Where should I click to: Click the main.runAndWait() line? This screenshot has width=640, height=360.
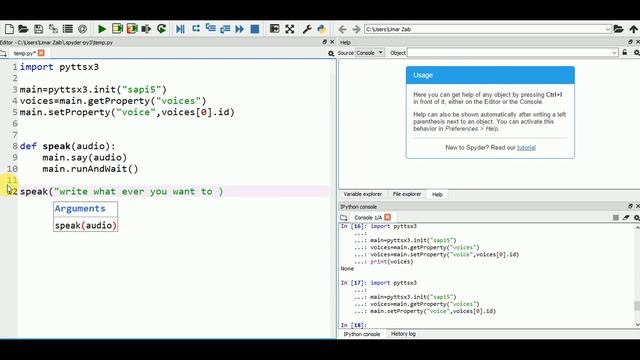[x=90, y=169]
